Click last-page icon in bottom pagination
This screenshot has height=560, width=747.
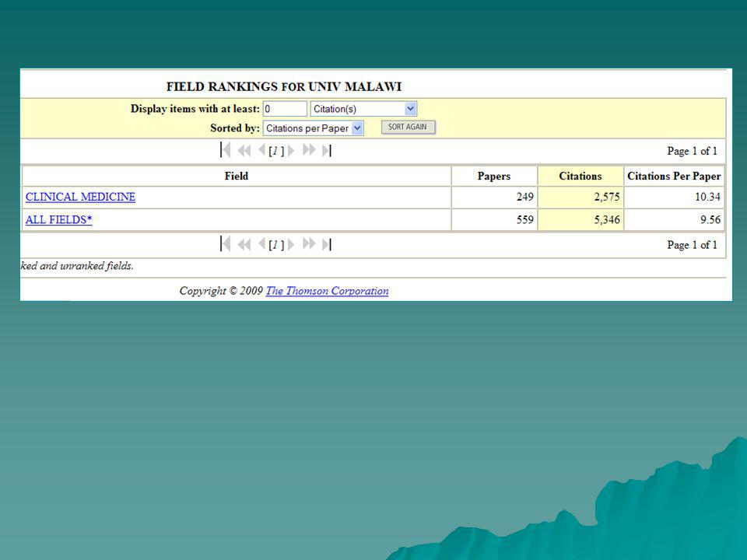(327, 244)
